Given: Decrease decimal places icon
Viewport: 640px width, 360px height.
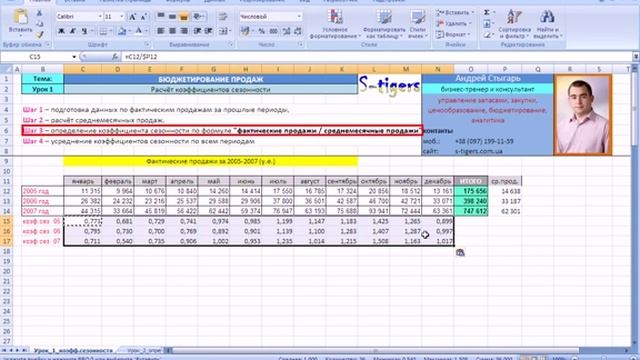Looking at the screenshot, I should point(298,31).
